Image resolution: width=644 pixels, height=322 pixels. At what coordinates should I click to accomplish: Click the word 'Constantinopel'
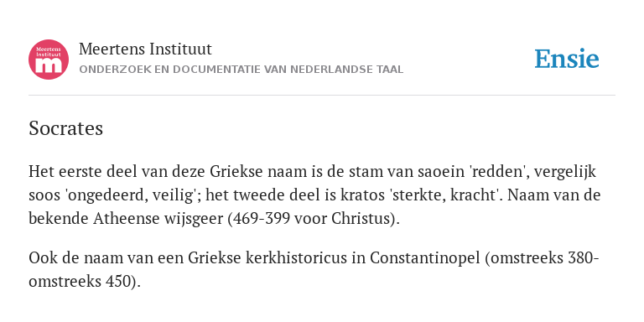pyautogui.click(x=424, y=258)
